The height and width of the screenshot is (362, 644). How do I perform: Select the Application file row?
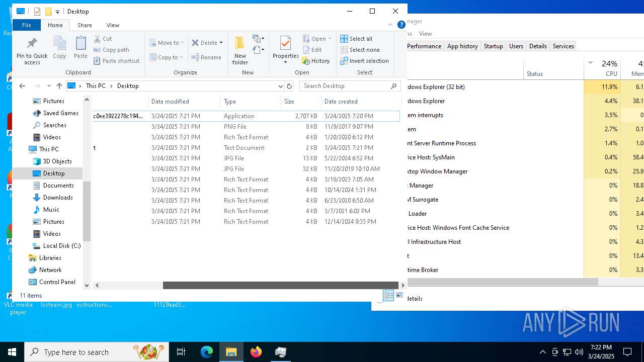246,116
